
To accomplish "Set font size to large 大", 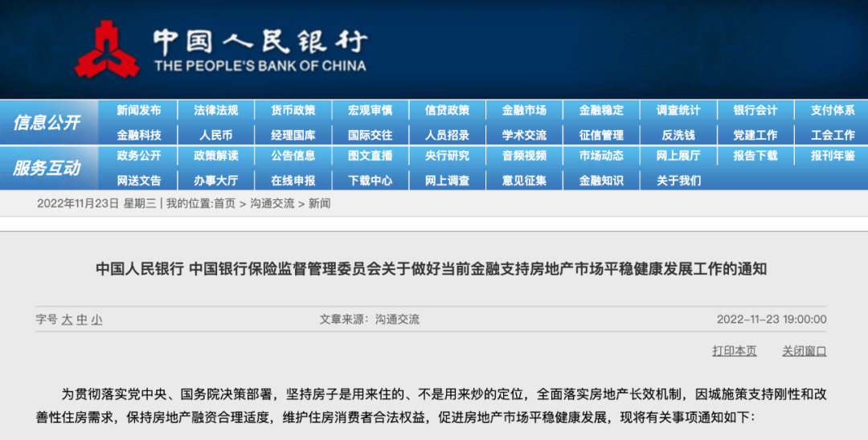I will click(x=68, y=320).
